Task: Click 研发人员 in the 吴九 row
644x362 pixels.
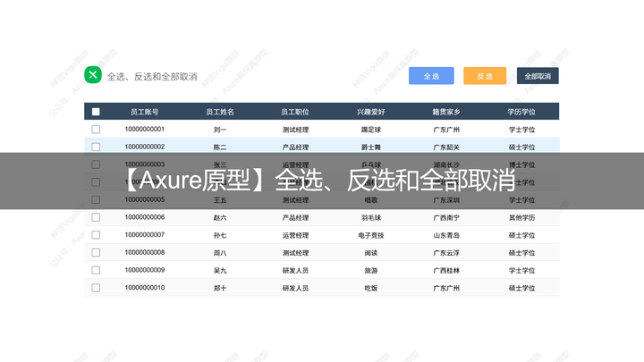Action: coord(295,271)
